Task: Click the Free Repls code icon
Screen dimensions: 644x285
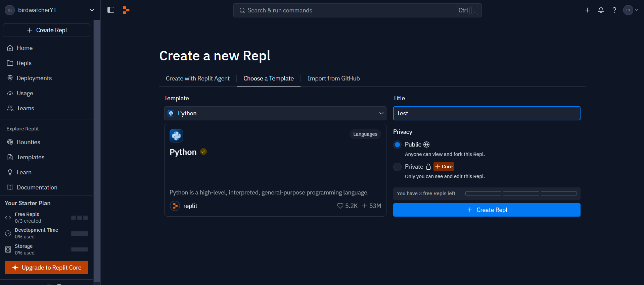Action: [8, 218]
